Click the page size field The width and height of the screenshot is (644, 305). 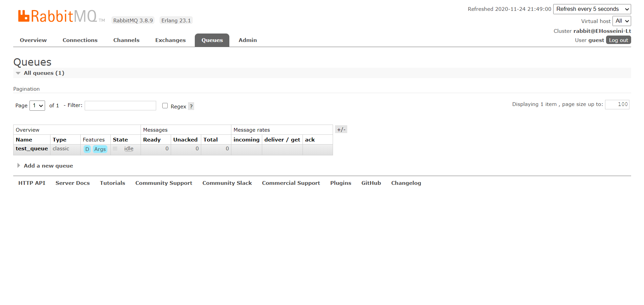pyautogui.click(x=617, y=104)
